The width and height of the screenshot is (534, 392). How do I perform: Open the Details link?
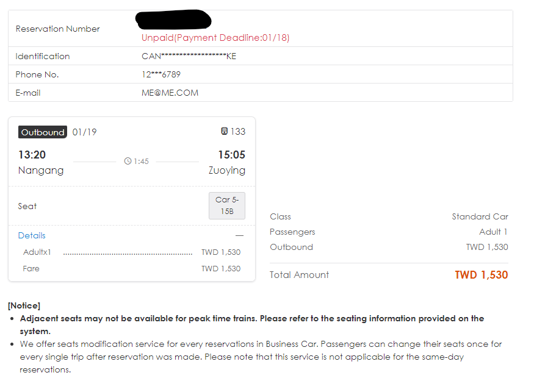click(32, 235)
